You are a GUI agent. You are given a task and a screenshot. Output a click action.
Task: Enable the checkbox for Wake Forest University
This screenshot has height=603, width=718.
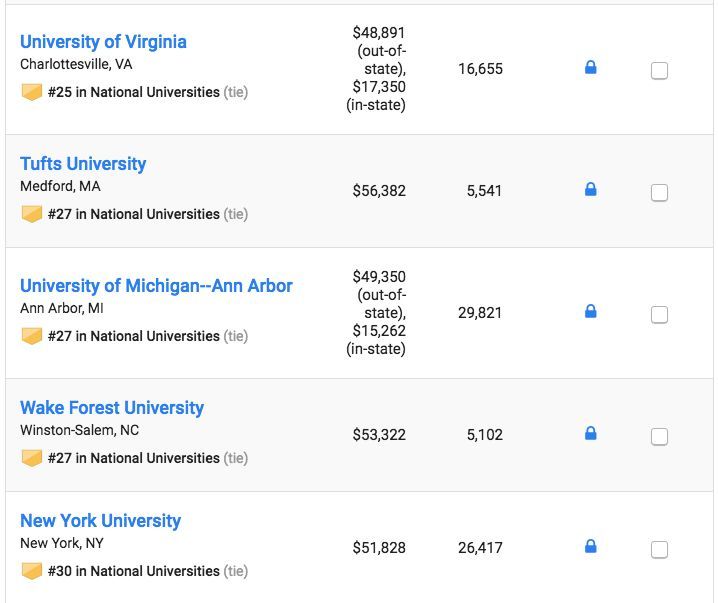659,437
